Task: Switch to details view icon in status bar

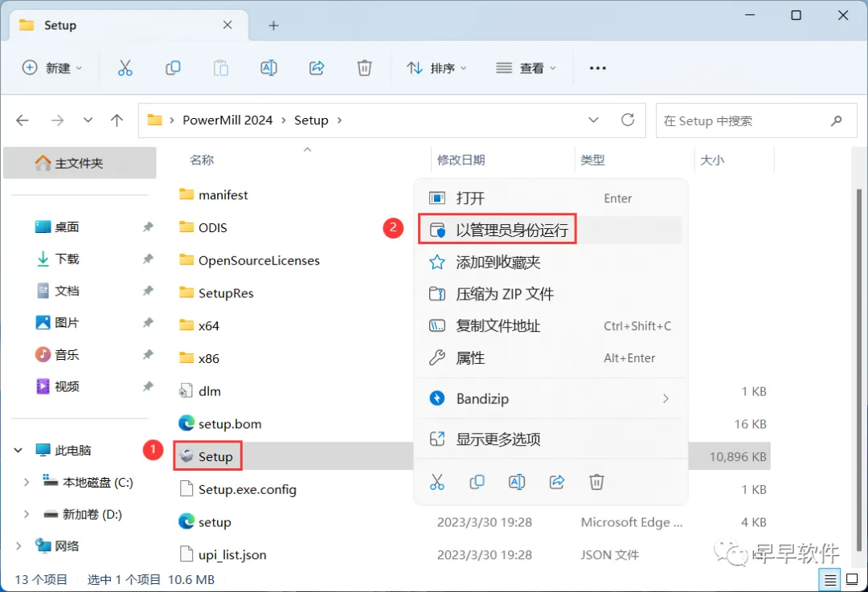Action: 829,580
